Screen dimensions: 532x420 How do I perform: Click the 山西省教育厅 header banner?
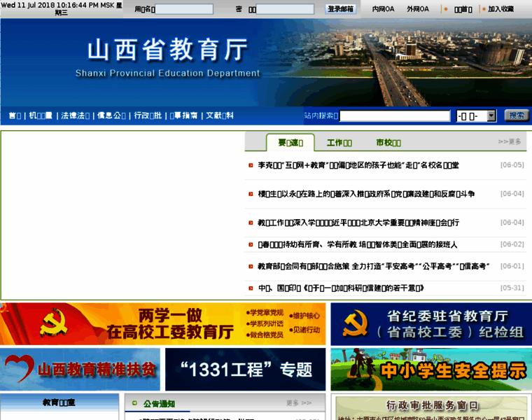click(x=266, y=62)
